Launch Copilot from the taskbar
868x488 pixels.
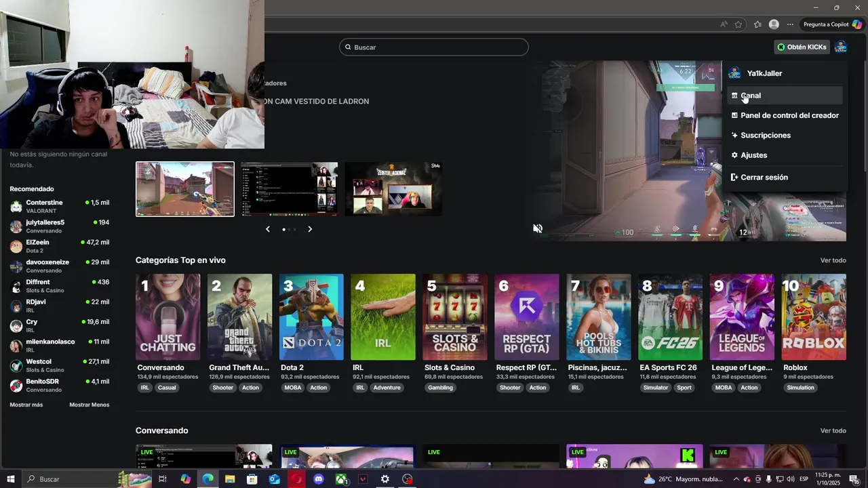[x=186, y=479]
